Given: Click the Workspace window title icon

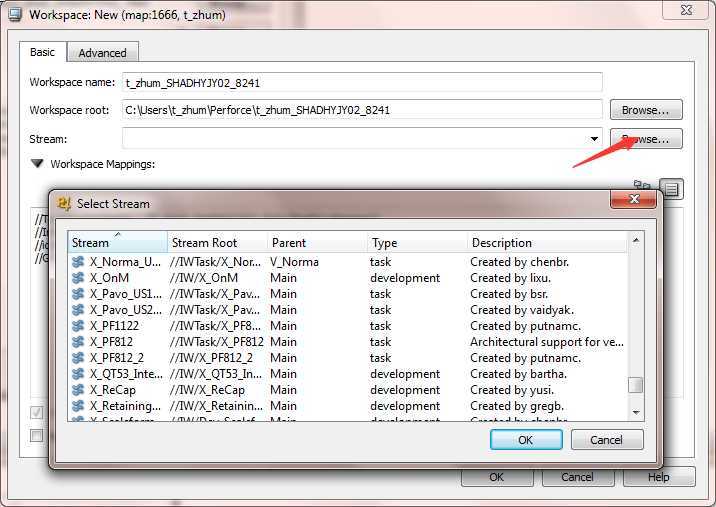Looking at the screenshot, I should pyautogui.click(x=15, y=15).
